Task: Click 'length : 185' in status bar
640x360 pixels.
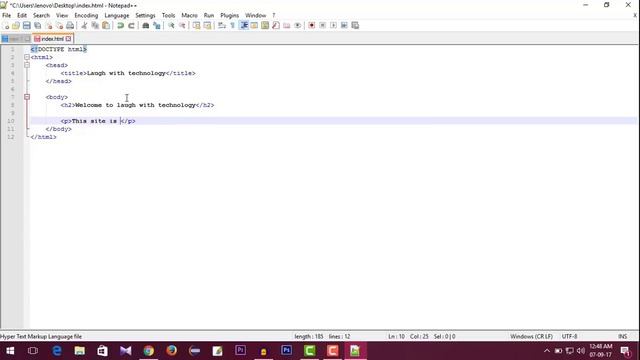Action: point(309,337)
